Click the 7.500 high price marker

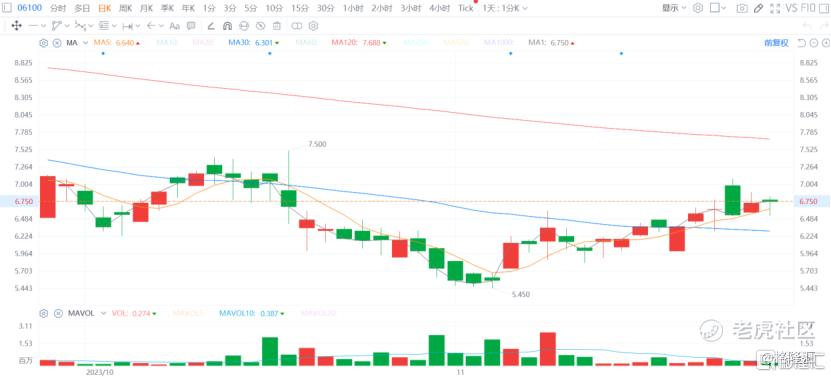coord(317,144)
